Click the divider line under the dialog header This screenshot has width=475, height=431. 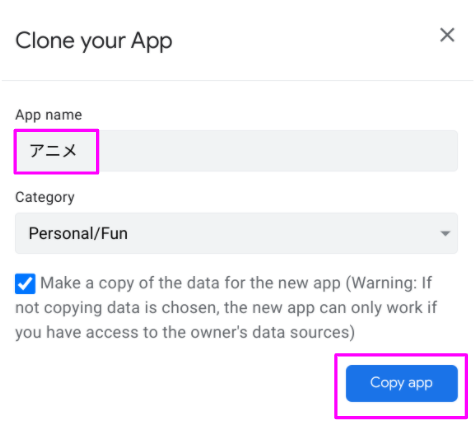tap(237, 80)
